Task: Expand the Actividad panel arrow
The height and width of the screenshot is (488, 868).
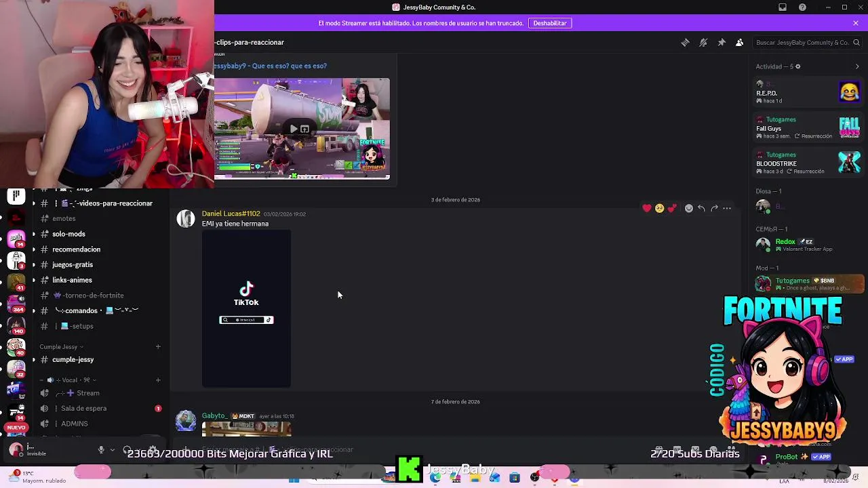Action: point(857,66)
